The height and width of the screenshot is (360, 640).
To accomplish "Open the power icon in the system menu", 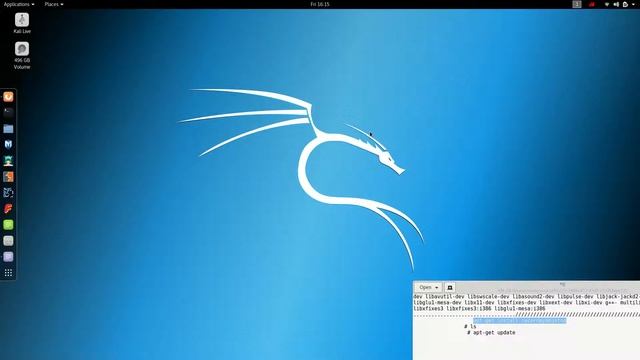I will [625, 4].
